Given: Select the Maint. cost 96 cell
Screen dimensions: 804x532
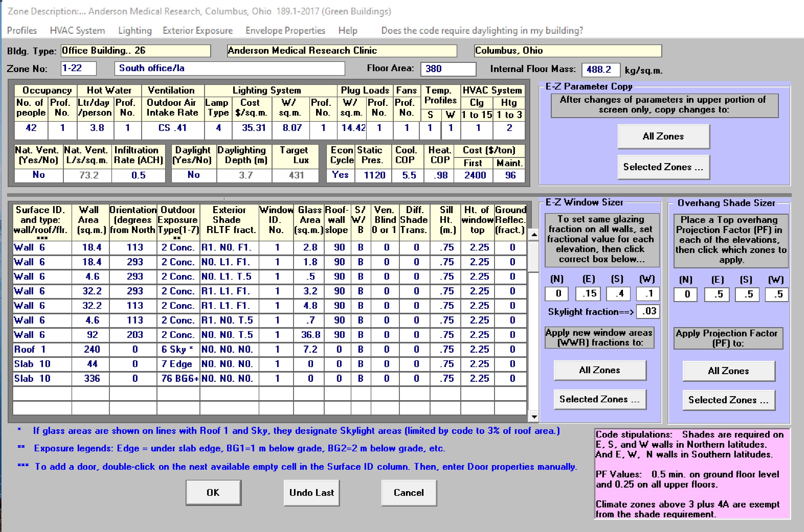Looking at the screenshot, I should tap(509, 175).
